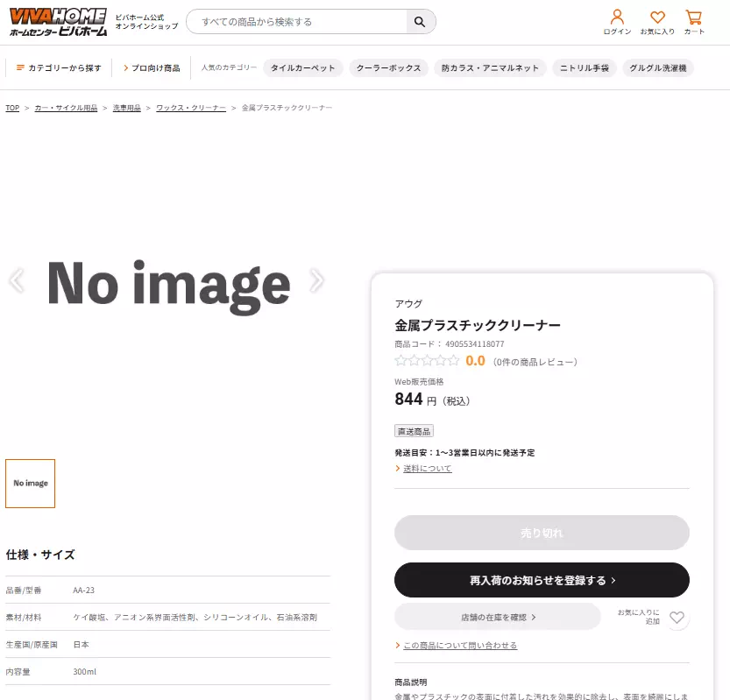730x700 pixels.
Task: Click the previous image arrow on carousel
Action: click(14, 280)
